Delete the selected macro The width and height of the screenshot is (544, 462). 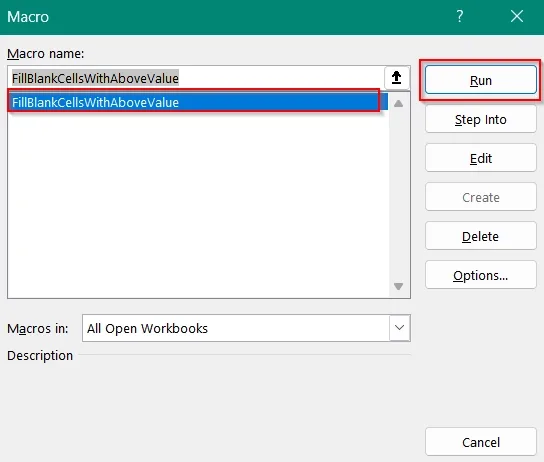point(481,236)
